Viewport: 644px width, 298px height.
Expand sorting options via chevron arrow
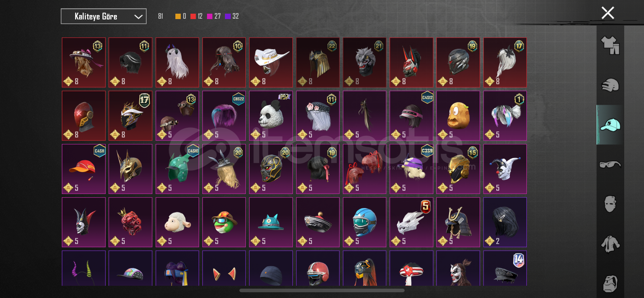pyautogui.click(x=138, y=17)
